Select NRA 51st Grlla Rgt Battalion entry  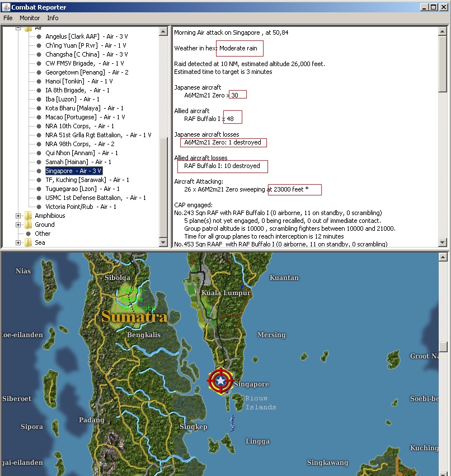point(98,135)
